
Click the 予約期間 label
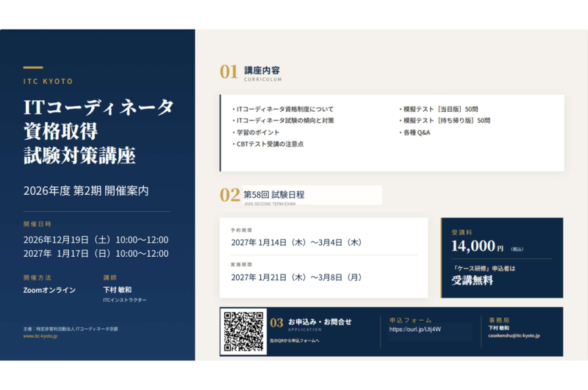[x=242, y=230]
